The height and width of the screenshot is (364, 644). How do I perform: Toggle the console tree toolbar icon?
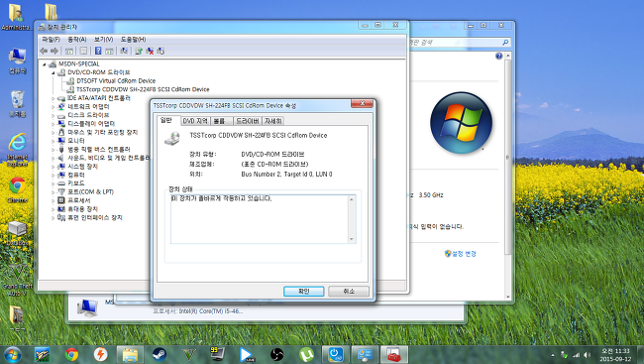[x=69, y=51]
